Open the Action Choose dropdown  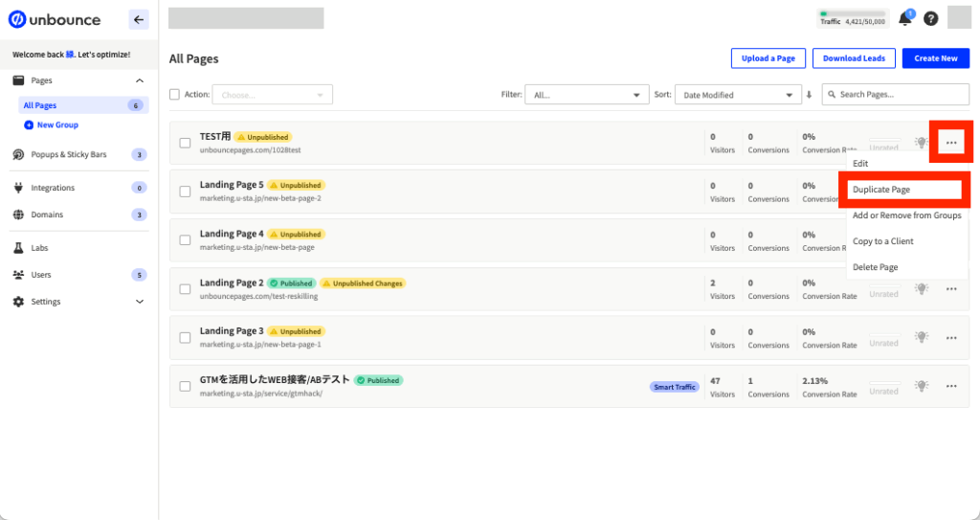[273, 95]
